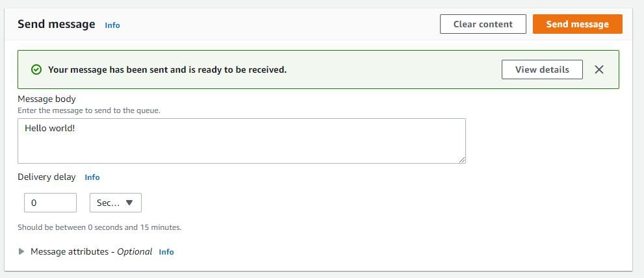Click the 'Your message has been sent' banner text
The image size is (644, 278).
point(168,69)
